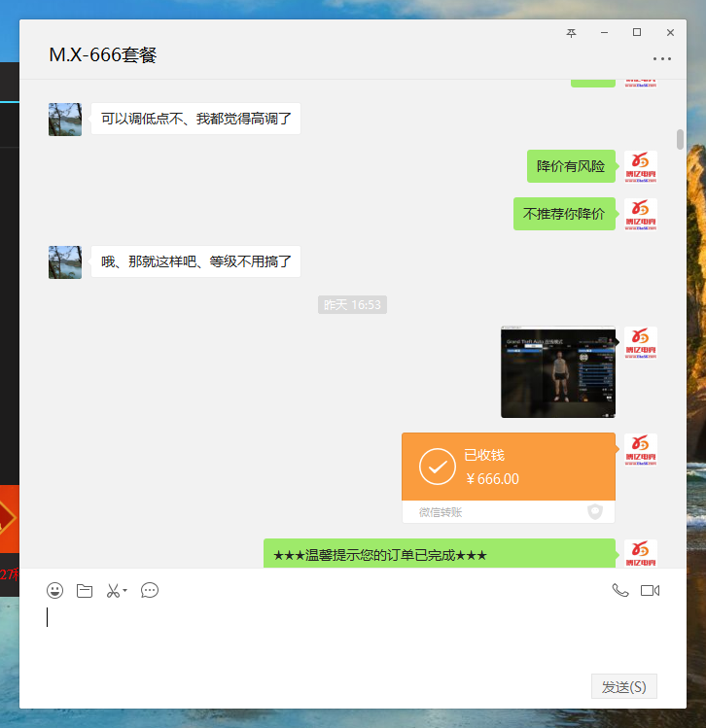This screenshot has width=706, height=728.
Task: Close the chat window
Action: tap(670, 32)
